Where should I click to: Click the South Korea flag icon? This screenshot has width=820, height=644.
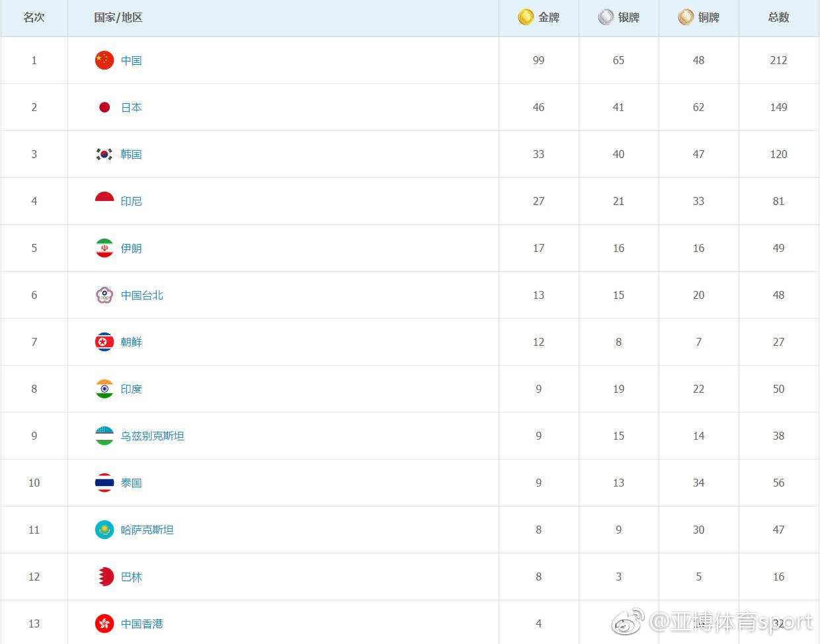click(104, 154)
